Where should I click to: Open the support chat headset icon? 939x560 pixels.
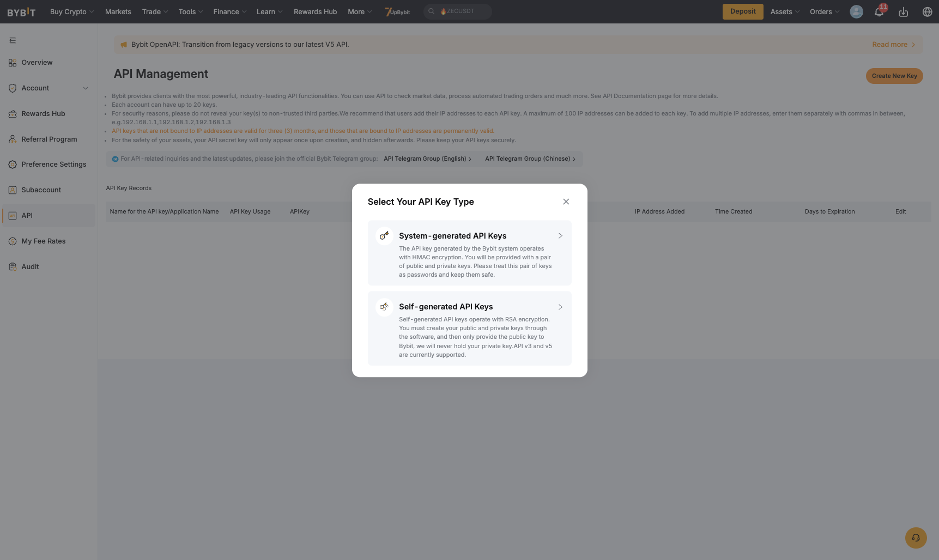pyautogui.click(x=916, y=538)
